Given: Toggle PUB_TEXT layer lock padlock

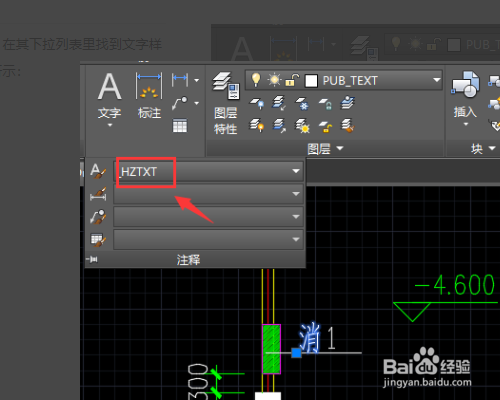Looking at the screenshot, I should (x=292, y=80).
